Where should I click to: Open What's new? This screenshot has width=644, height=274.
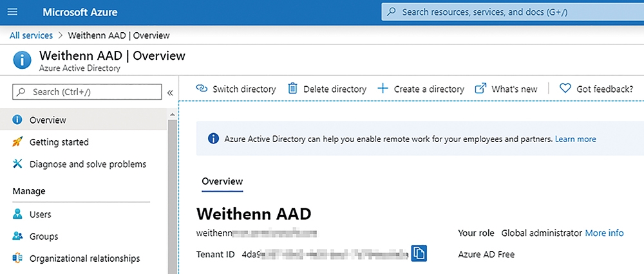click(x=506, y=89)
